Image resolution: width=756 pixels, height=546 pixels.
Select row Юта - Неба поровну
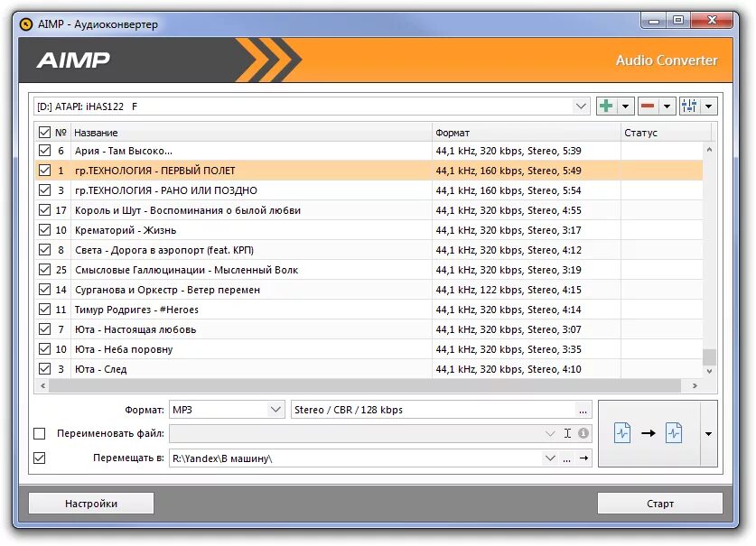click(369, 349)
